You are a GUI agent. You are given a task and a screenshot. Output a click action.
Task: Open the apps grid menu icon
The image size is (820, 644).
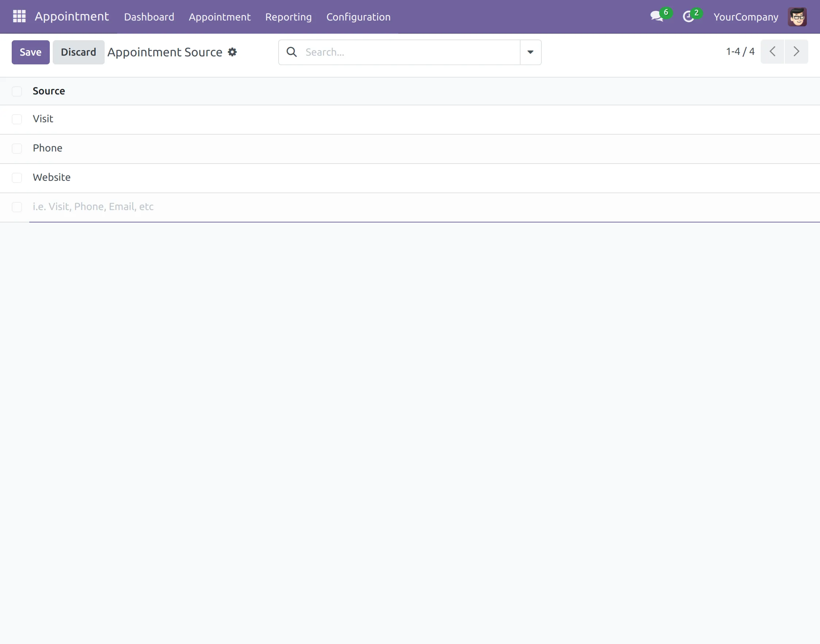[x=19, y=16]
